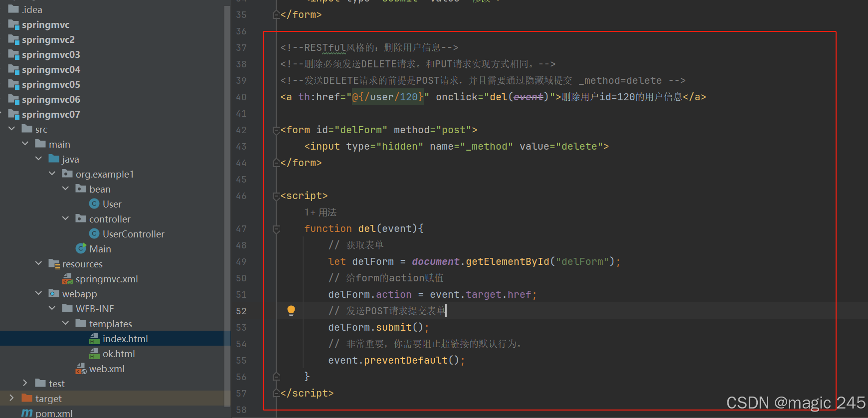This screenshot has width=868, height=418.
Task: Collapse the WEB-INF folder
Action: (52, 308)
